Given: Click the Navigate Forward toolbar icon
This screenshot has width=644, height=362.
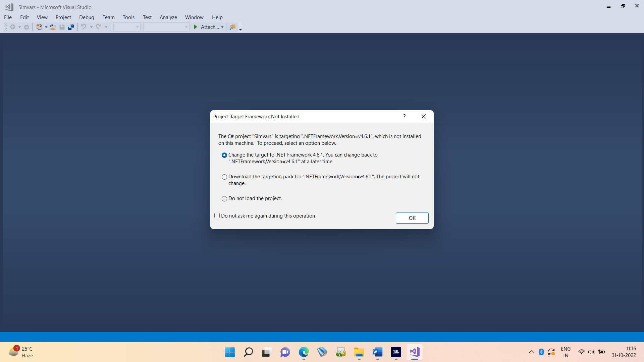Looking at the screenshot, I should click(26, 27).
